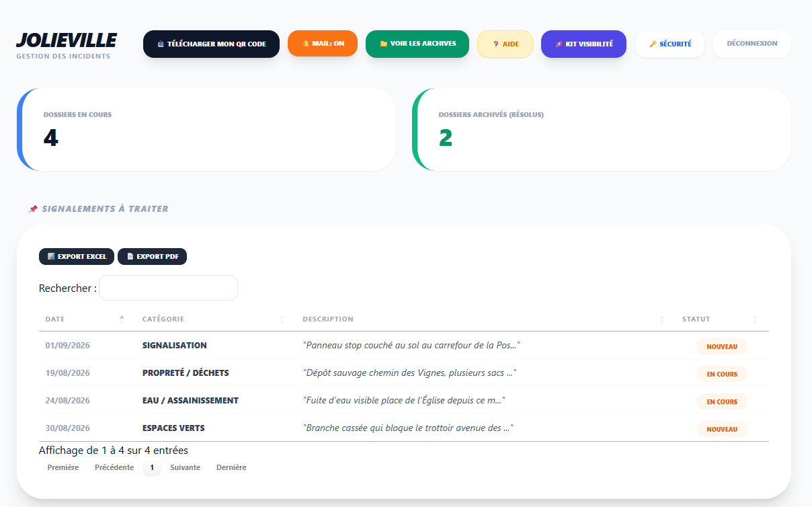Click the Jolieville logo
This screenshot has width=812, height=507.
(x=67, y=40)
